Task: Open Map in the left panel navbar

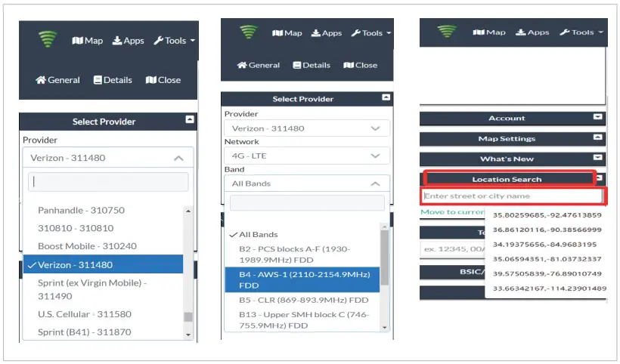Action: point(88,41)
